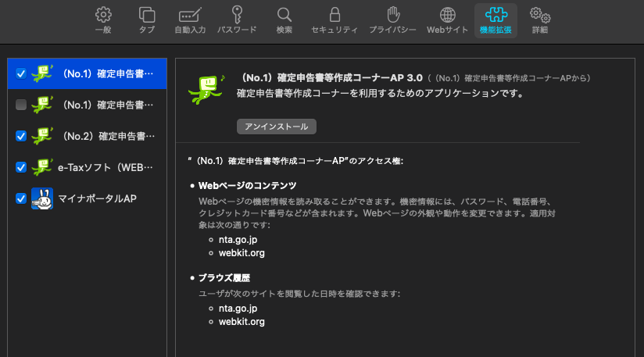Select the Webサイト globe icon
Screen dimensions: 644x357
pos(447,20)
